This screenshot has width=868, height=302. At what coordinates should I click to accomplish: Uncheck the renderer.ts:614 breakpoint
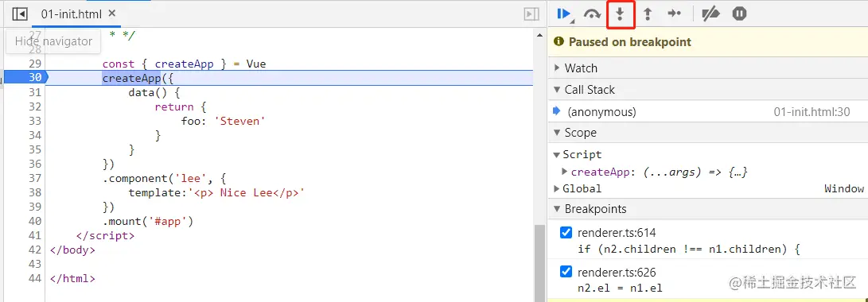[x=566, y=232]
